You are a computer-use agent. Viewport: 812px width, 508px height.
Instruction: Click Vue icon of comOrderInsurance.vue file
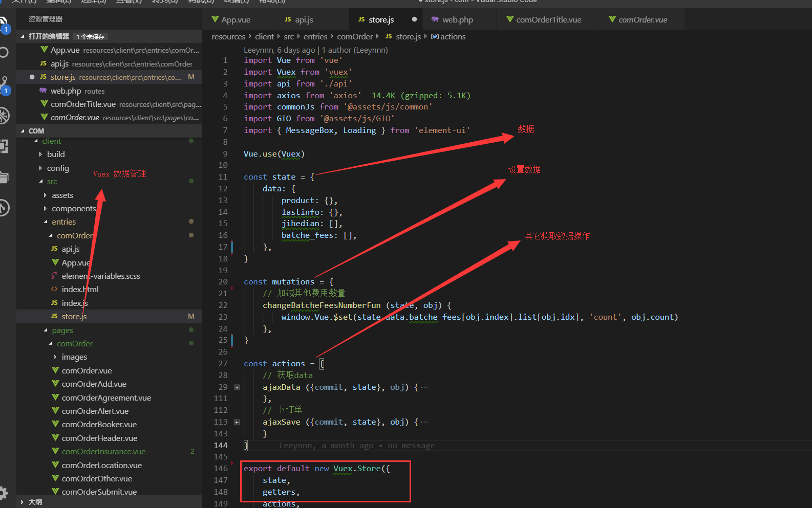click(x=55, y=451)
